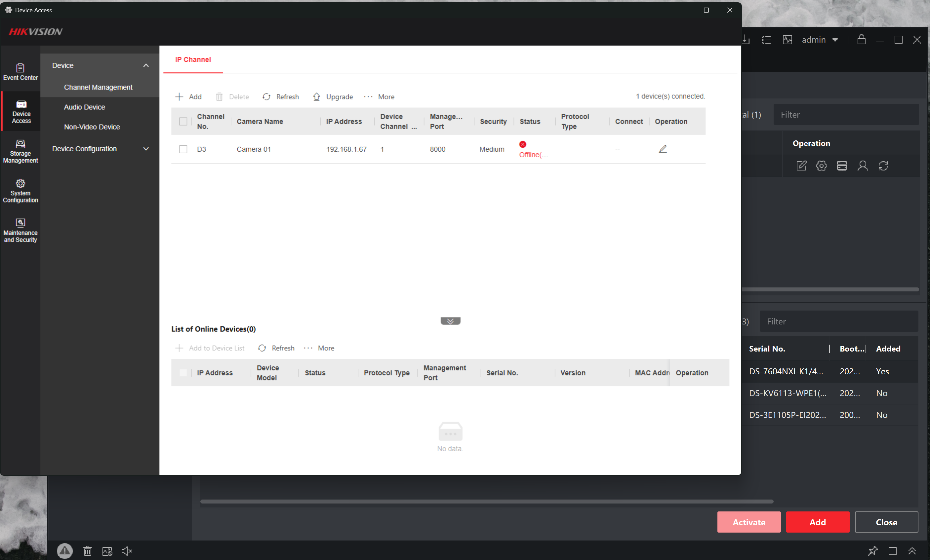This screenshot has width=930, height=560.
Task: Open Storage Management section
Action: coord(20,151)
